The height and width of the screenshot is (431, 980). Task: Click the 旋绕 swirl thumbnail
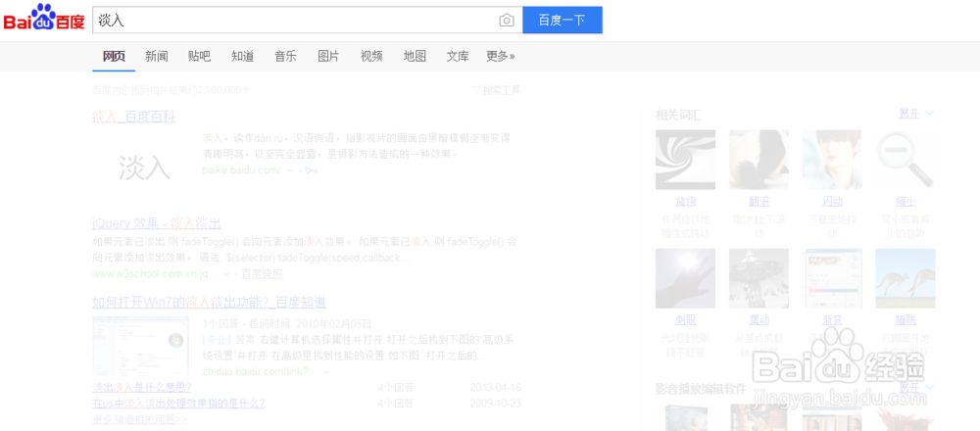(x=686, y=160)
